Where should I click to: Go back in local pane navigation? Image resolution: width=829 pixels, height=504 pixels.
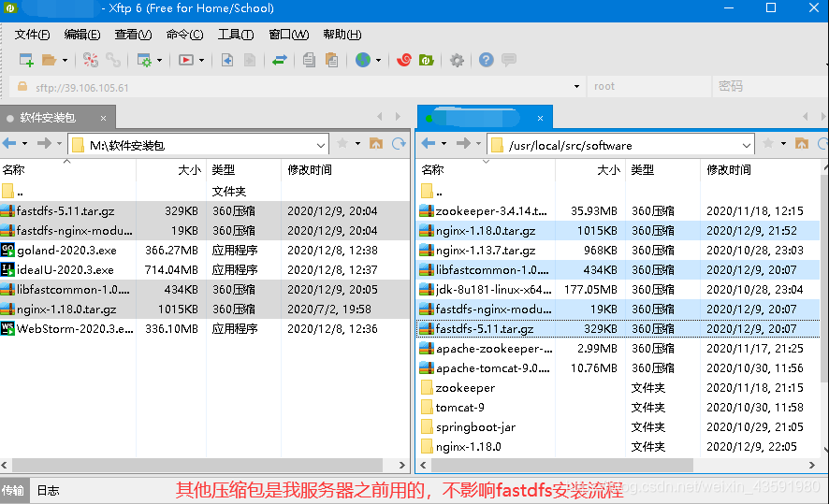click(x=9, y=143)
